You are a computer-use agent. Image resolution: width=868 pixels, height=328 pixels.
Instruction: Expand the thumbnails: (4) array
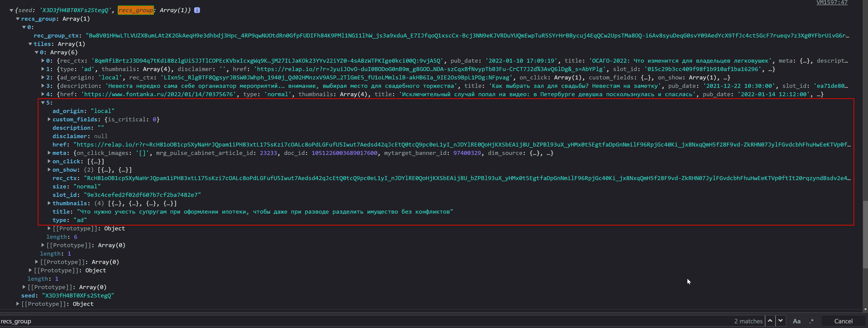point(49,203)
